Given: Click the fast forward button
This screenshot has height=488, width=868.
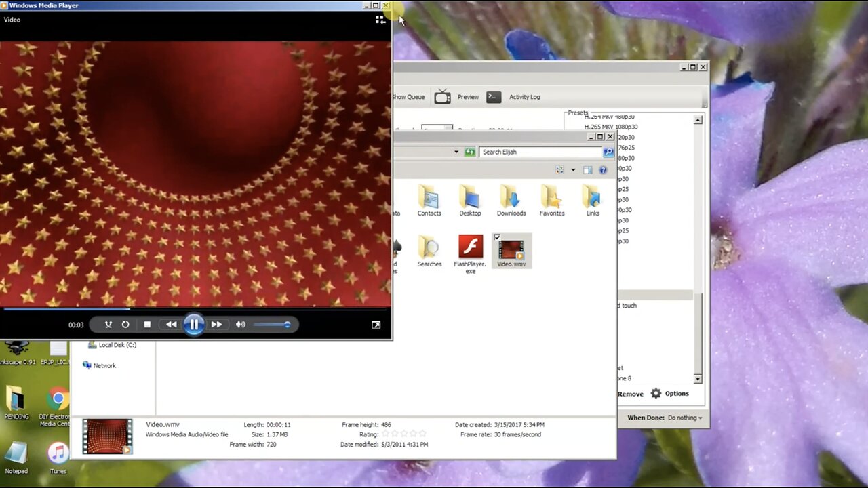Looking at the screenshot, I should click(216, 325).
